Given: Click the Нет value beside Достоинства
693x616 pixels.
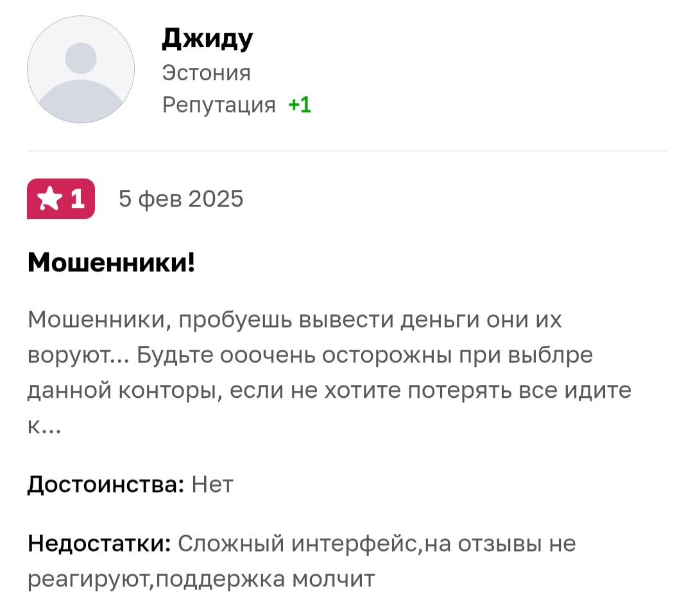Looking at the screenshot, I should pyautogui.click(x=212, y=484).
